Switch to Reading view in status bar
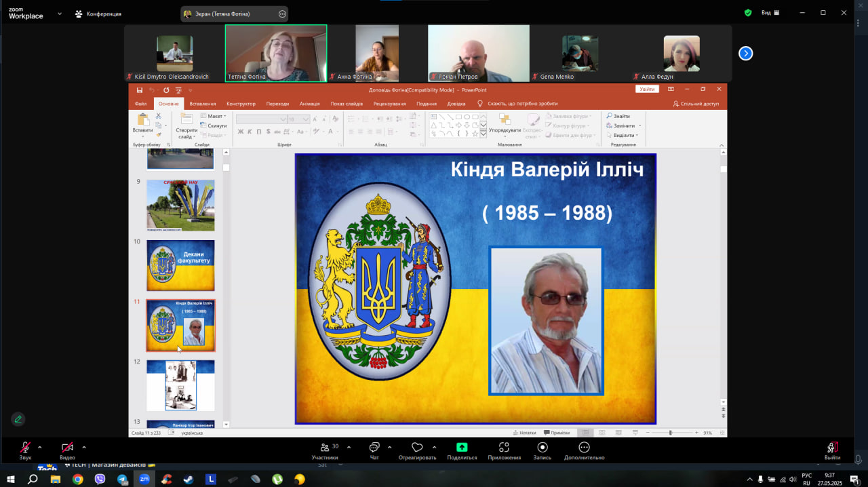Viewport: 868px width, 487px height. (619, 433)
